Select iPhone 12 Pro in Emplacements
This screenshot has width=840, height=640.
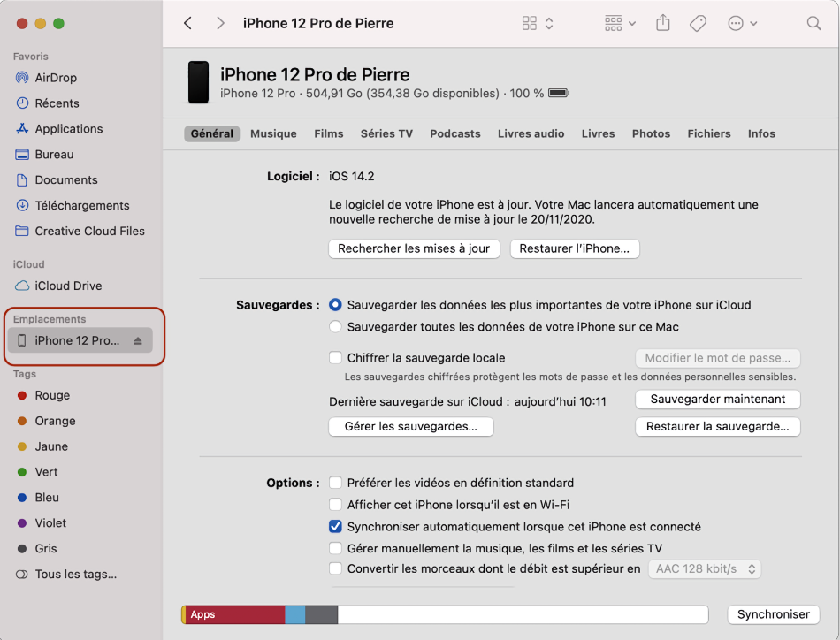(x=80, y=340)
